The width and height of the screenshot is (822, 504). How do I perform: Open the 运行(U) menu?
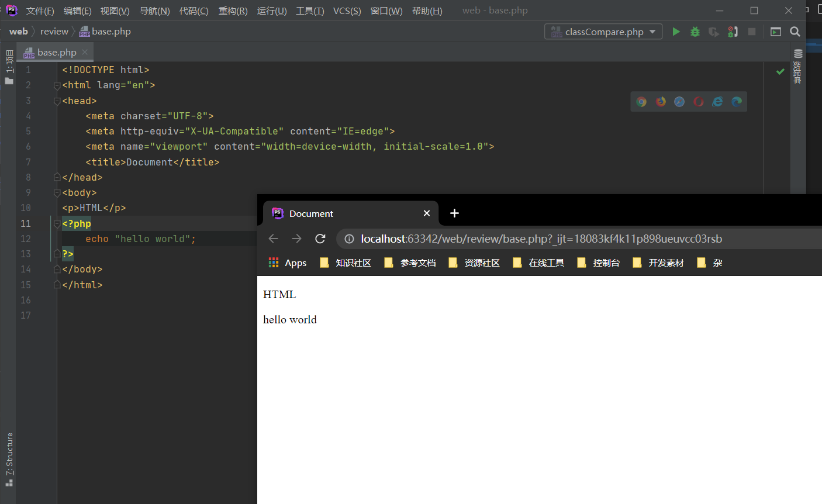272,11
